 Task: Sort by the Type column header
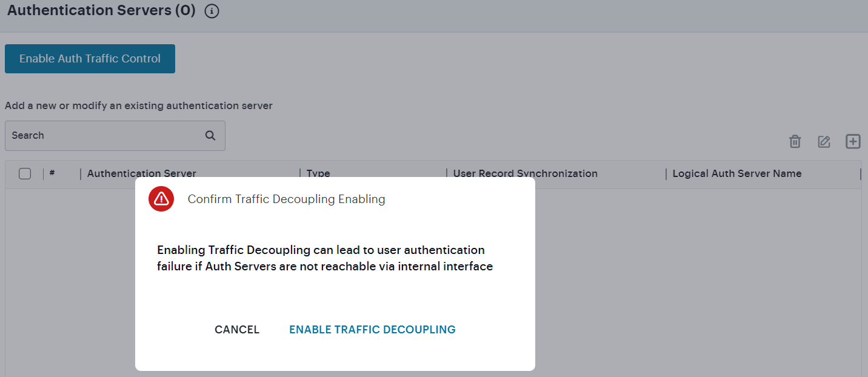pyautogui.click(x=318, y=173)
